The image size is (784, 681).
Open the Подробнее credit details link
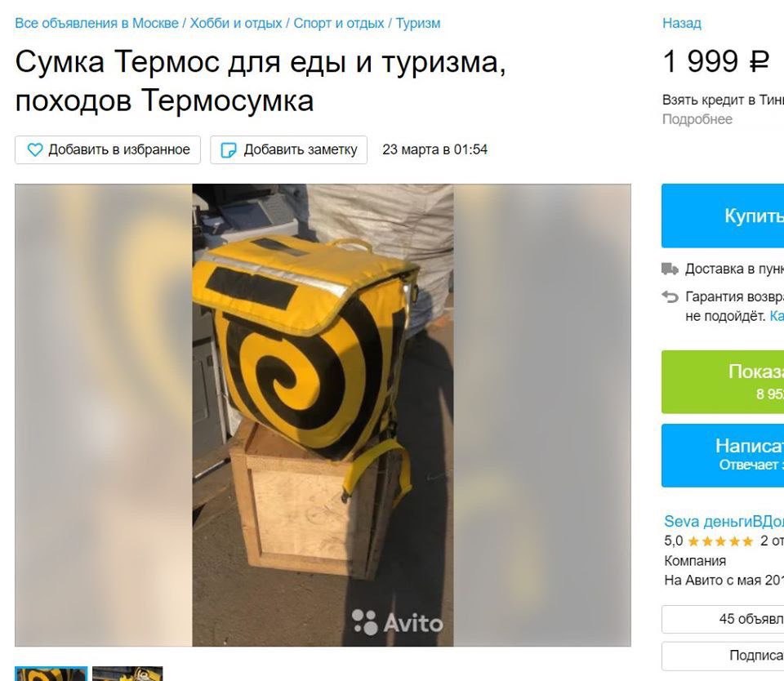(697, 119)
